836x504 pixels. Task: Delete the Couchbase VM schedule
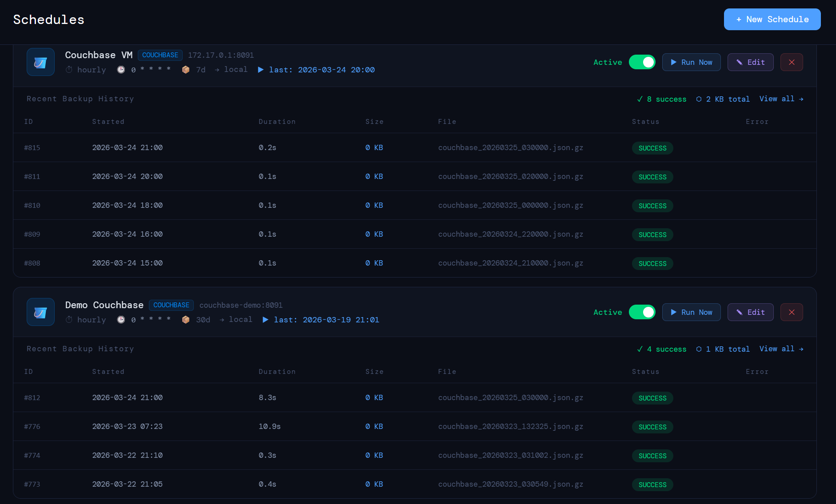tap(792, 62)
